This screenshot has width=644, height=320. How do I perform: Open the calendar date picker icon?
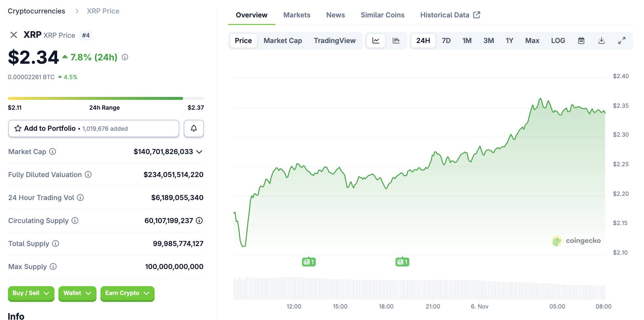(581, 40)
